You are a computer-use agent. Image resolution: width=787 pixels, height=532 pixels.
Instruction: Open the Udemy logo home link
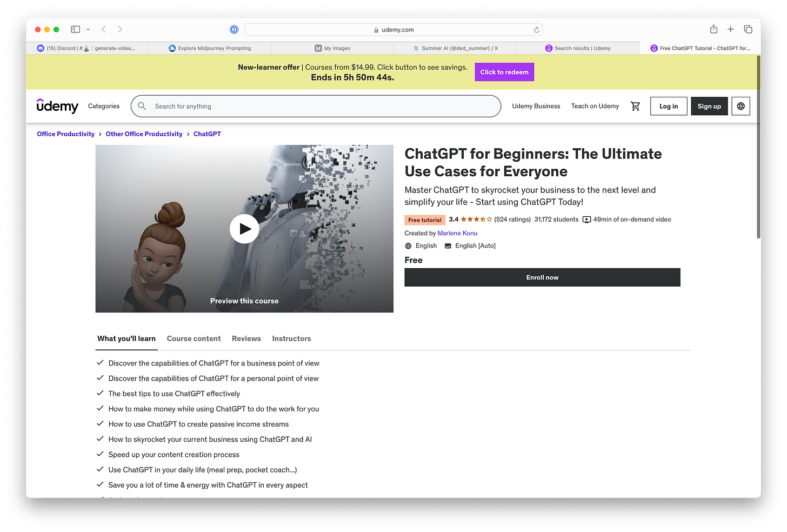(57, 106)
